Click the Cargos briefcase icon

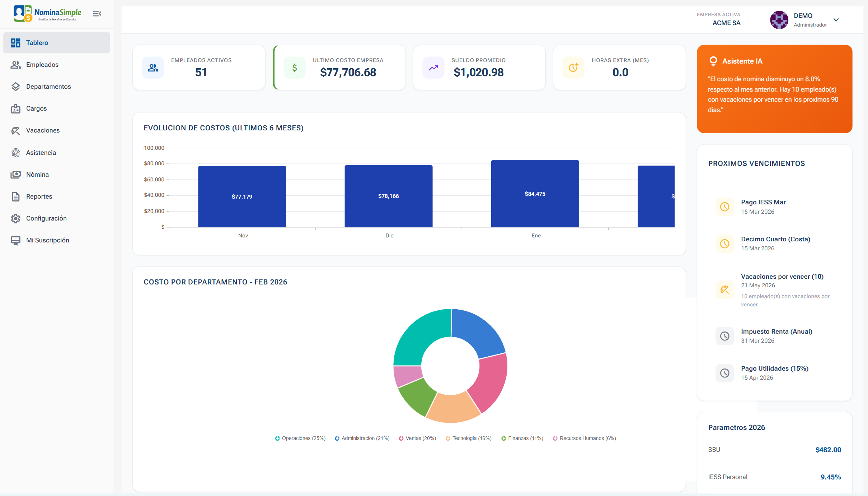(x=16, y=108)
